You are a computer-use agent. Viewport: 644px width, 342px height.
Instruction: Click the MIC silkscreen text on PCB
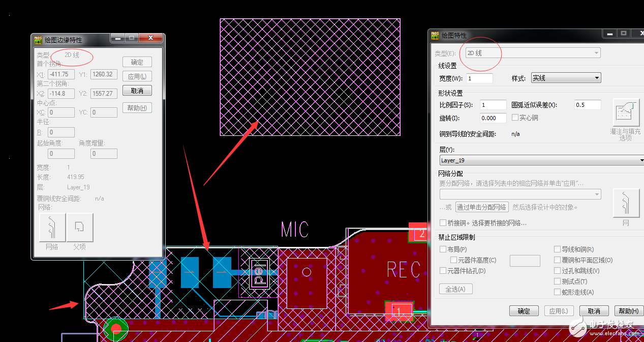coord(295,230)
